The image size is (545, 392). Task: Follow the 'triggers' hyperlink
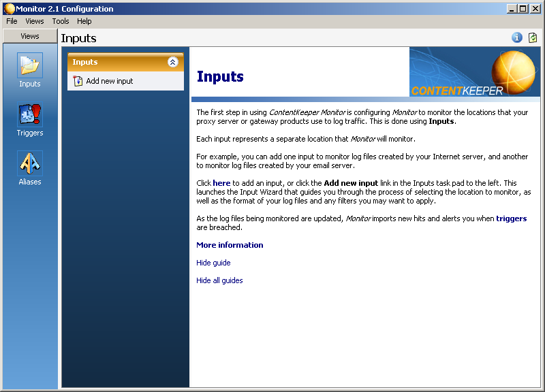tap(512, 218)
